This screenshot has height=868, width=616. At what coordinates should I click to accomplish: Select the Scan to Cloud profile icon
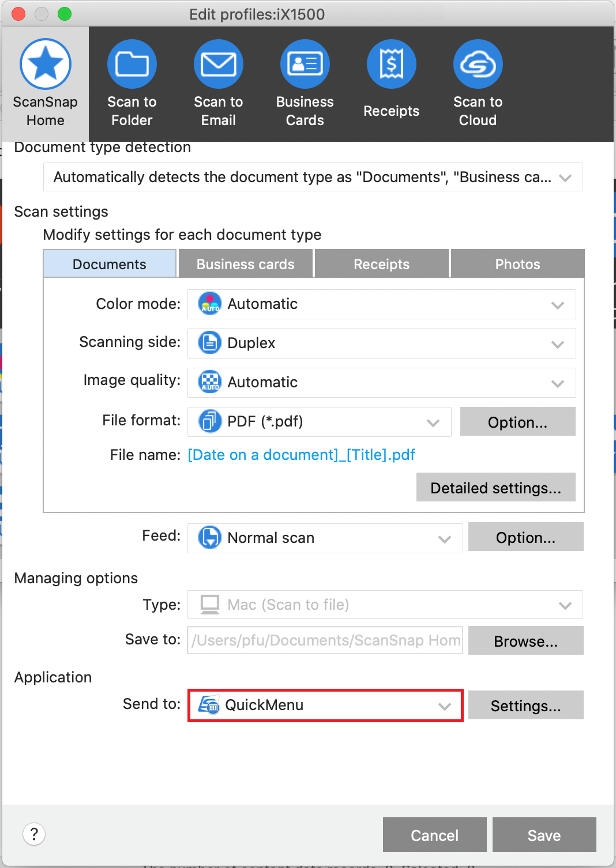point(478,64)
